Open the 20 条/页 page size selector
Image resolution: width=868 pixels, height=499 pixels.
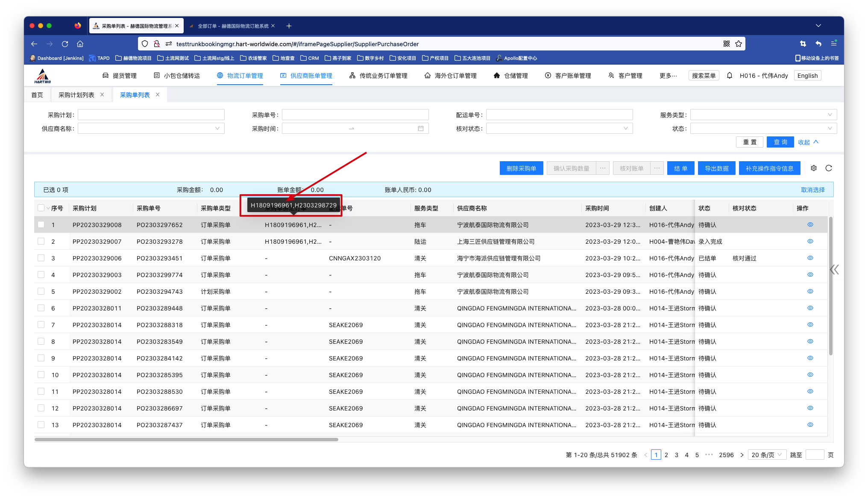[767, 455]
